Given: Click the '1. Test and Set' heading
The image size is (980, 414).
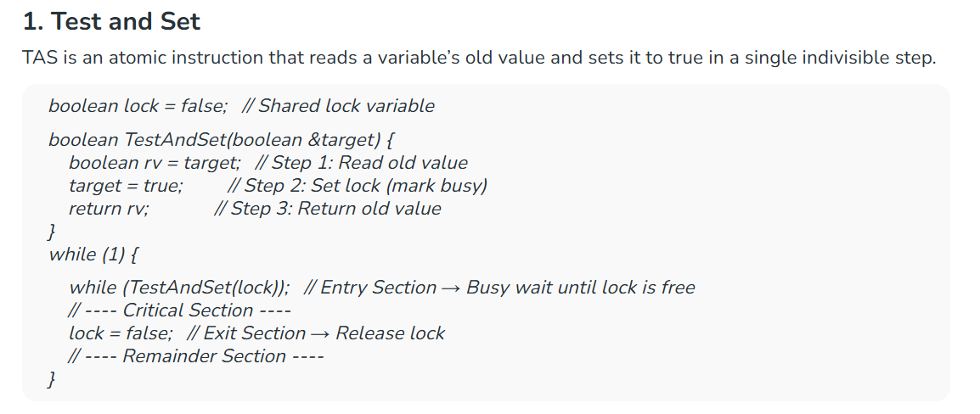Looking at the screenshot, I should click(x=111, y=22).
